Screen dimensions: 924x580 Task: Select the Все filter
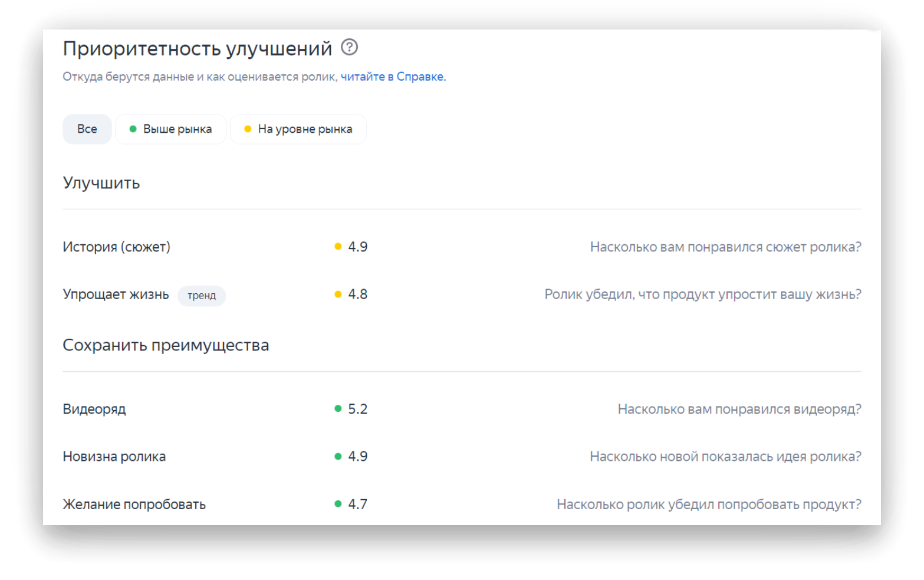[87, 129]
